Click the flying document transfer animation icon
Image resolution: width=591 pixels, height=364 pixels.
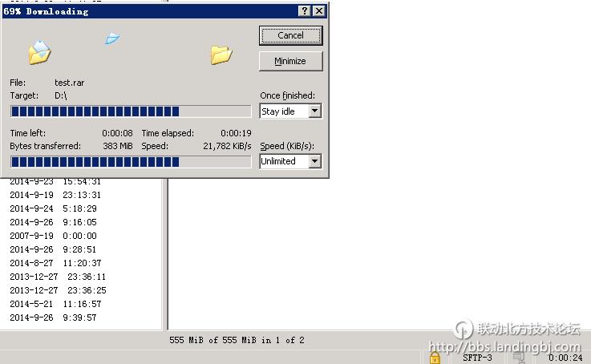coord(112,38)
